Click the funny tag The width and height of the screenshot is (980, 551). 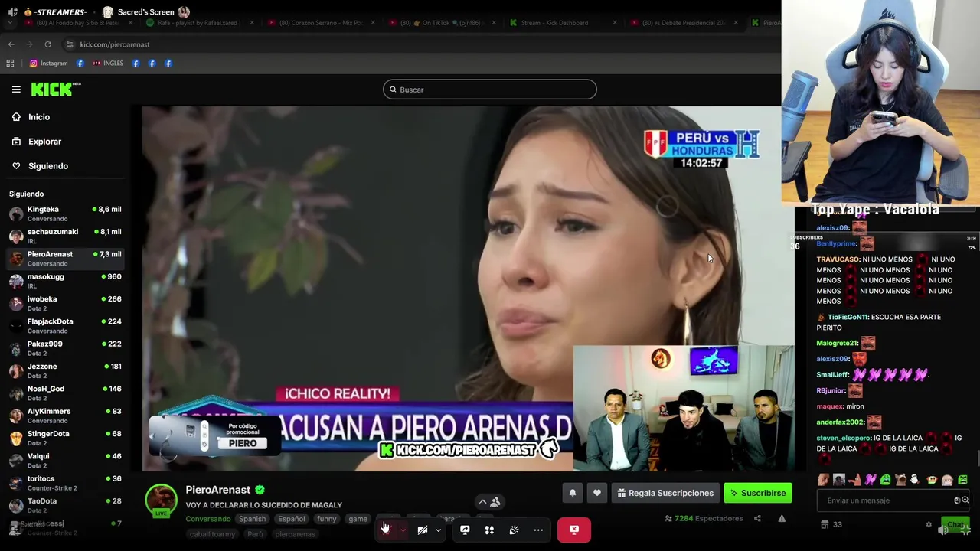click(327, 519)
